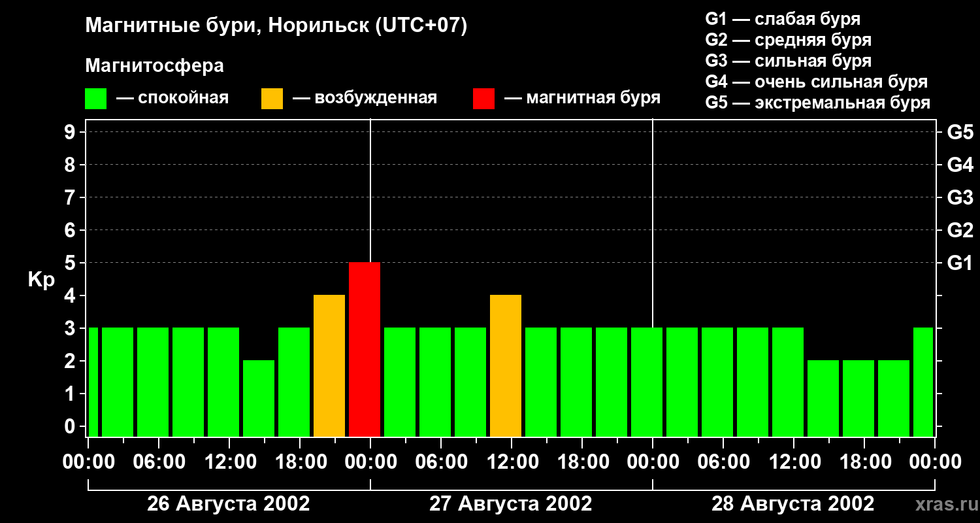The width and height of the screenshot is (980, 523).
Task: Click the "26 Августа 2002" date label
Action: [229, 504]
